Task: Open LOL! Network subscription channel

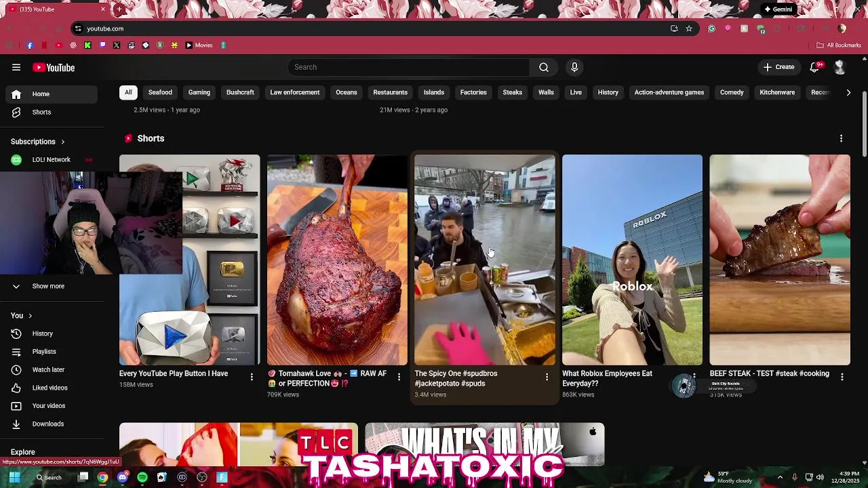Action: point(52,160)
